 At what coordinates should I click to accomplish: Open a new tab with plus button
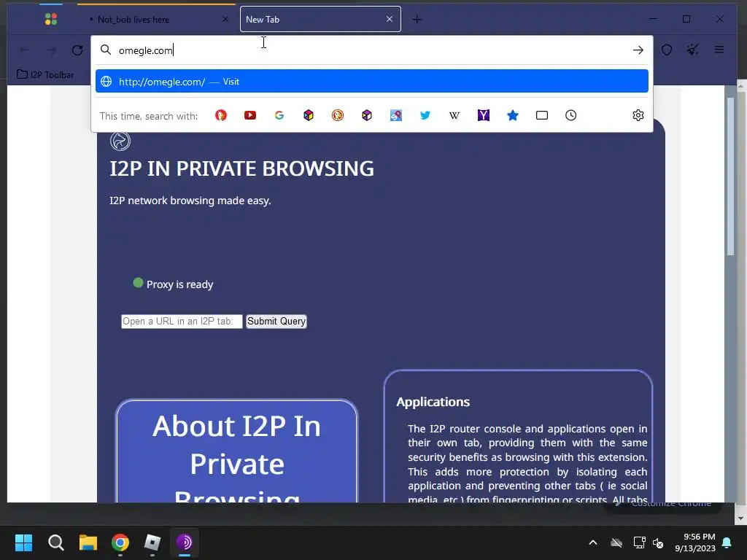coord(417,19)
